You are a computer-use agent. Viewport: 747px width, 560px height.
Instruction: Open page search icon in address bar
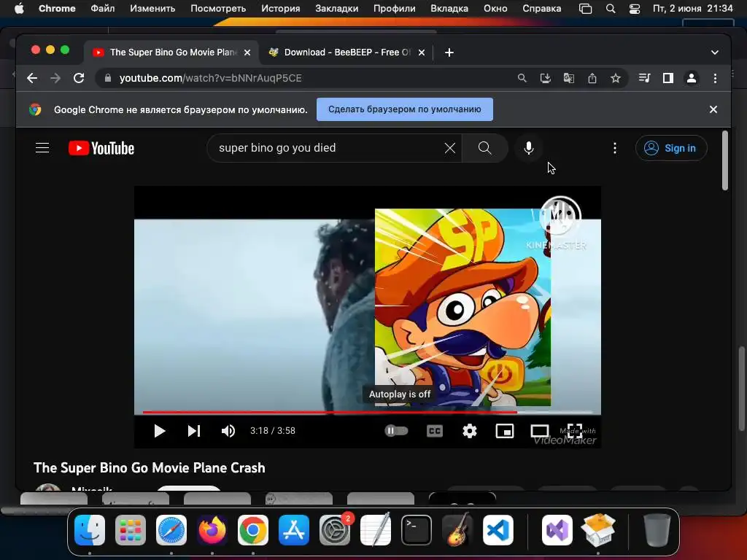click(522, 78)
